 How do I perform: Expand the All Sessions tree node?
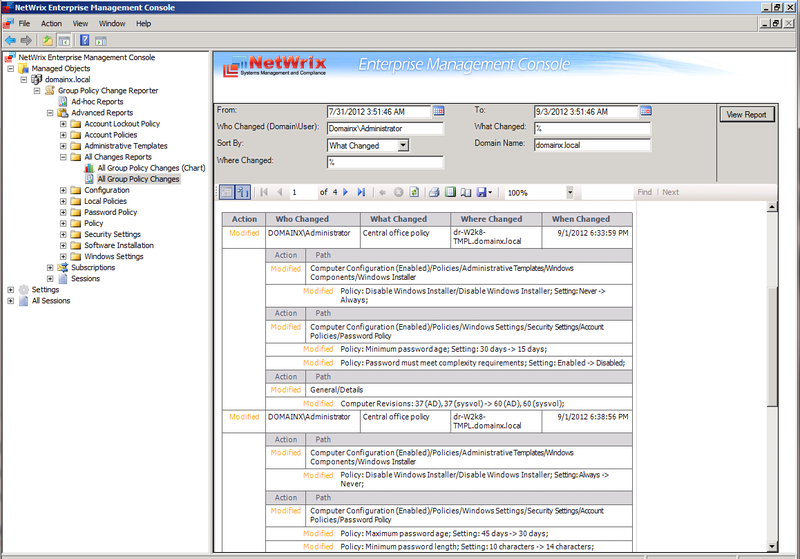pos(10,301)
